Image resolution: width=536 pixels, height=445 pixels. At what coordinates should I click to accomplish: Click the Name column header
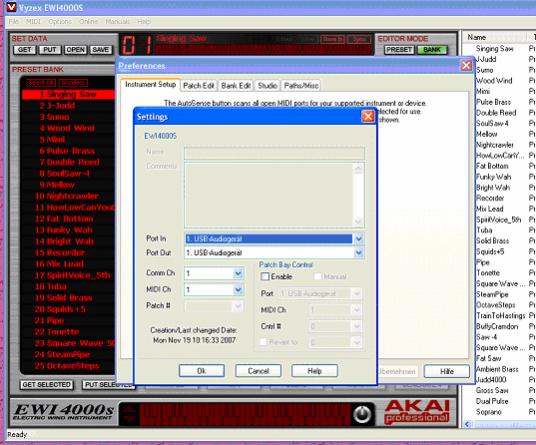(495, 37)
